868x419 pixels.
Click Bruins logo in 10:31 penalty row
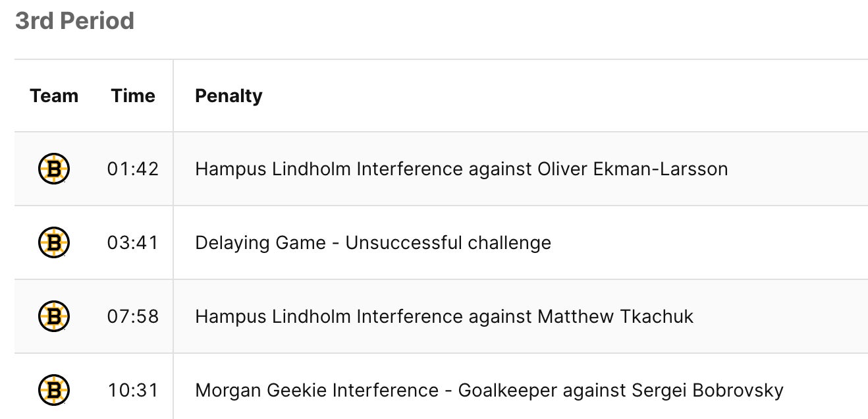pos(54,390)
